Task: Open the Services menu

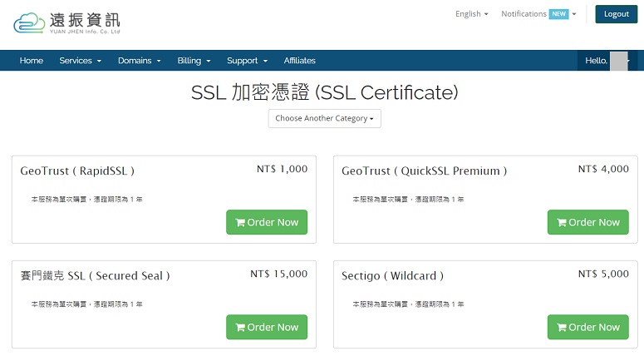Action: [x=80, y=61]
